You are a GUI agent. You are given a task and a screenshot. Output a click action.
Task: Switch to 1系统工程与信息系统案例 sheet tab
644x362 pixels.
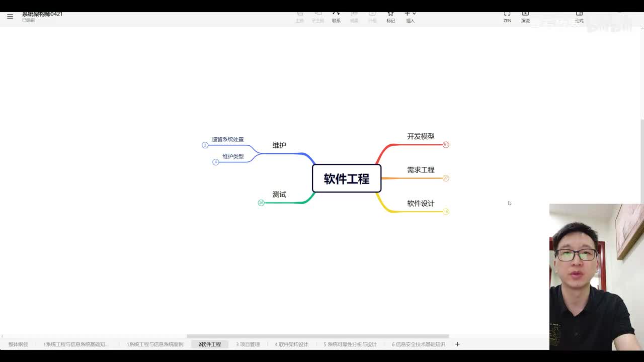pos(155,344)
